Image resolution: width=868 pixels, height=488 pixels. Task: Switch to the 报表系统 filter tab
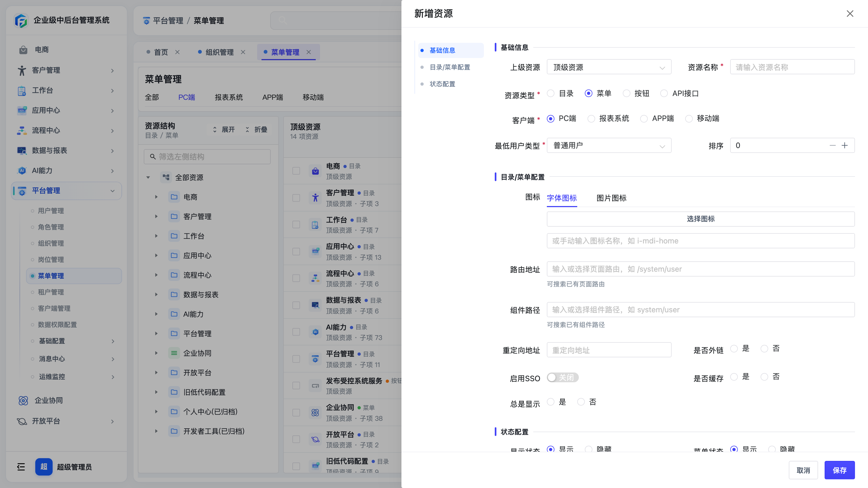[x=229, y=97]
